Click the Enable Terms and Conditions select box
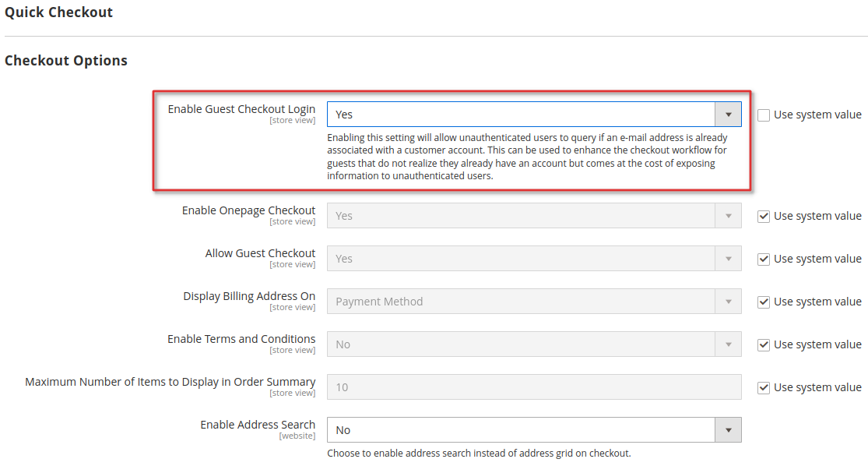 click(x=533, y=344)
